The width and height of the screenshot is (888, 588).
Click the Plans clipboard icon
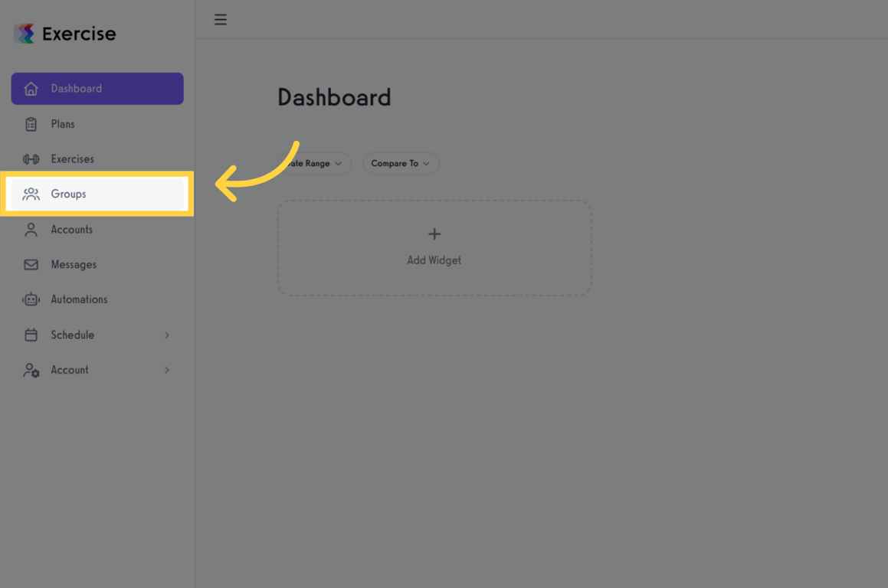coord(31,123)
